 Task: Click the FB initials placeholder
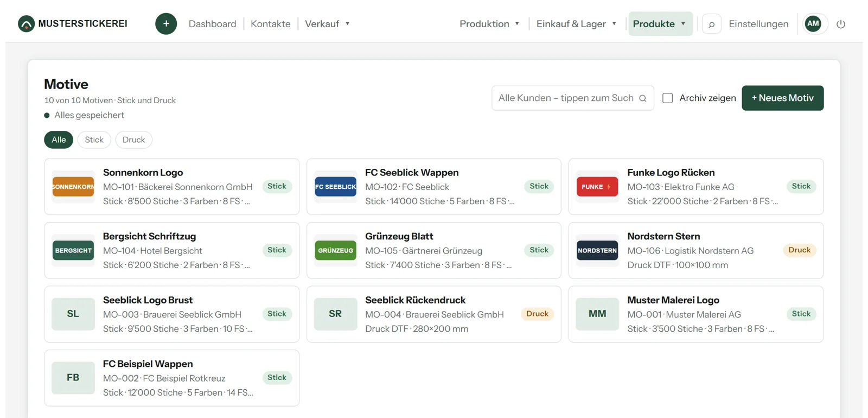point(73,378)
